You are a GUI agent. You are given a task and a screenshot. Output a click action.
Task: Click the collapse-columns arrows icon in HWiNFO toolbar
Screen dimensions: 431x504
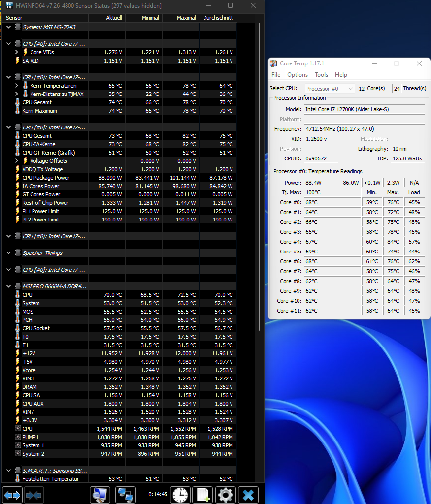tap(33, 495)
